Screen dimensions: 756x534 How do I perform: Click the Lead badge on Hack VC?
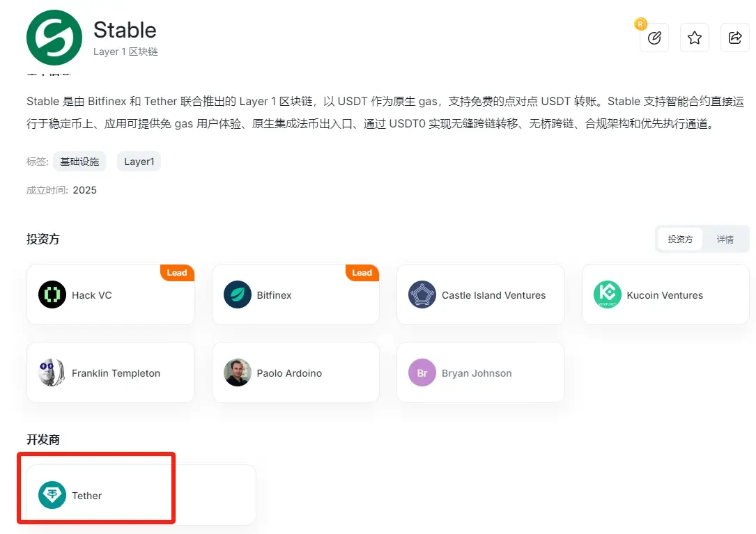click(177, 273)
